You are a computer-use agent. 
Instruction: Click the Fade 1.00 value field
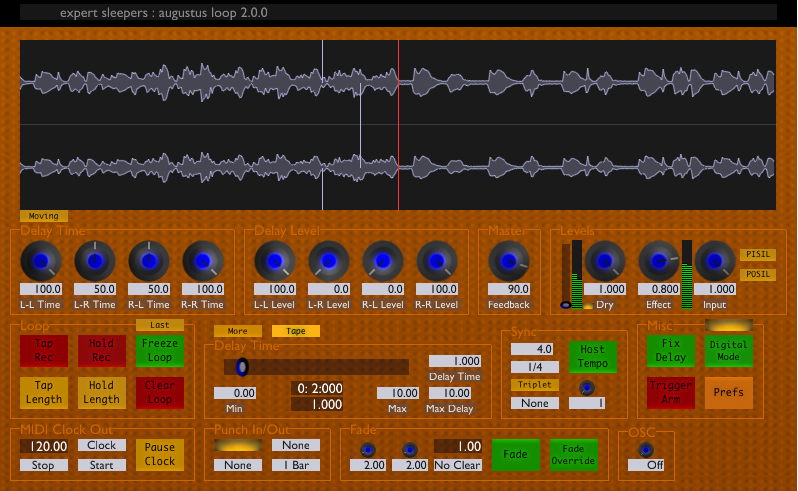[x=458, y=446]
